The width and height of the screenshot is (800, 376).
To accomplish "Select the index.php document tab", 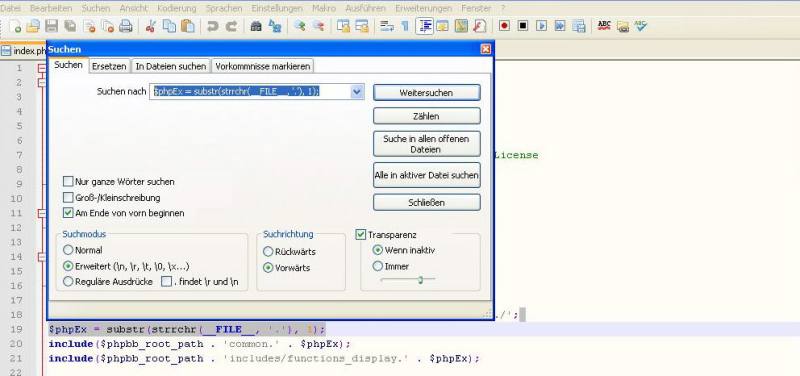I will click(x=23, y=51).
